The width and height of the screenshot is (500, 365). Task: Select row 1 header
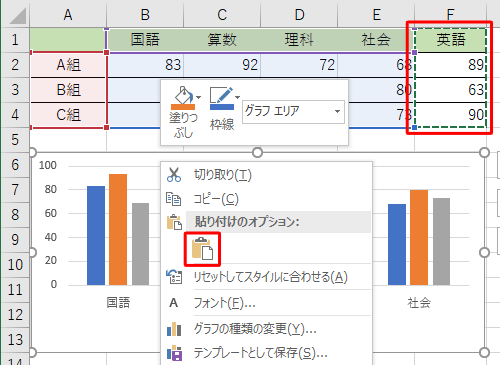(15, 40)
